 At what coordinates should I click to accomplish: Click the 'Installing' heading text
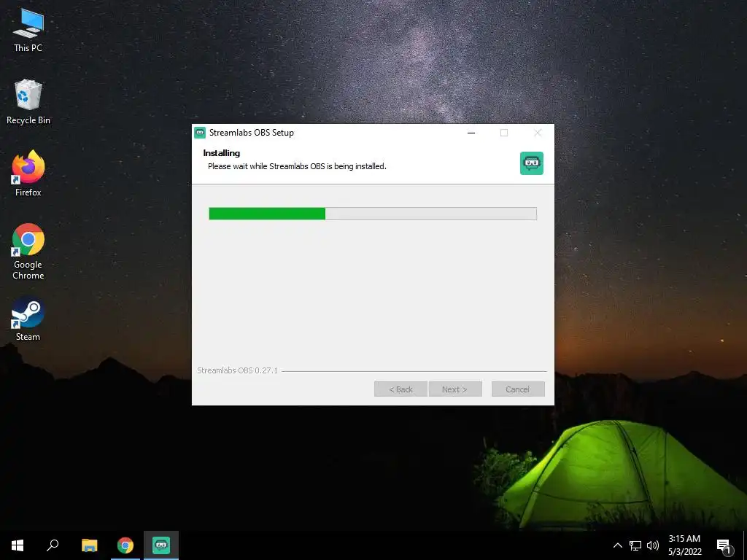[222, 153]
